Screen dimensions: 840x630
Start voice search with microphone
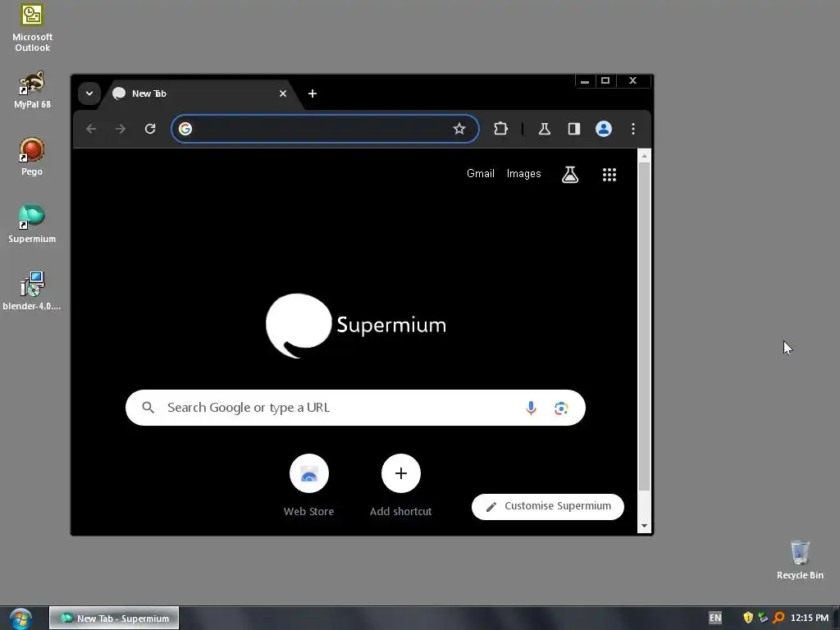[x=531, y=409]
